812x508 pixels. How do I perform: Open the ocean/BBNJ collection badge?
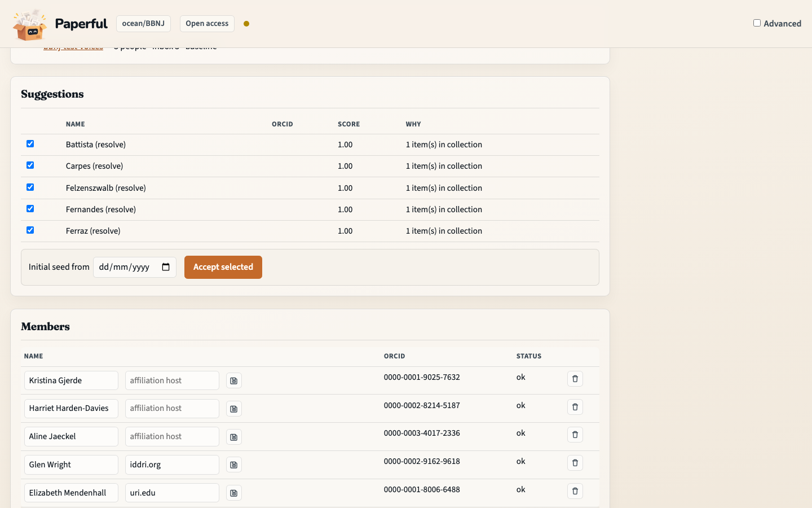pyautogui.click(x=143, y=24)
